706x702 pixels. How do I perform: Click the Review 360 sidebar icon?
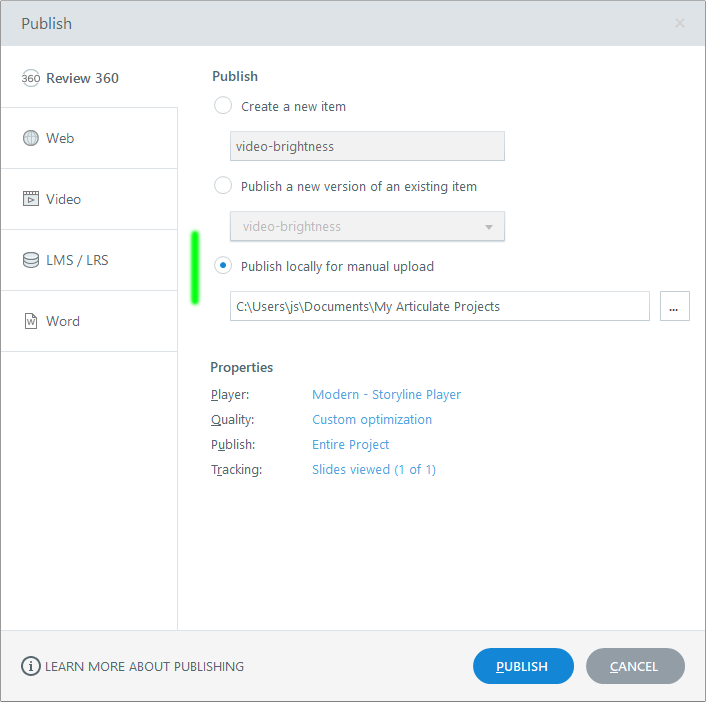tap(31, 78)
